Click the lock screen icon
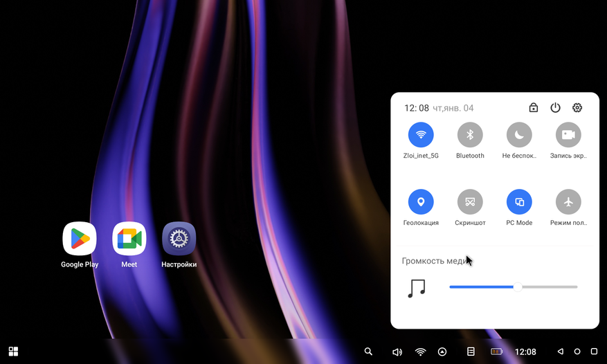This screenshot has height=364, width=607. pyautogui.click(x=534, y=108)
